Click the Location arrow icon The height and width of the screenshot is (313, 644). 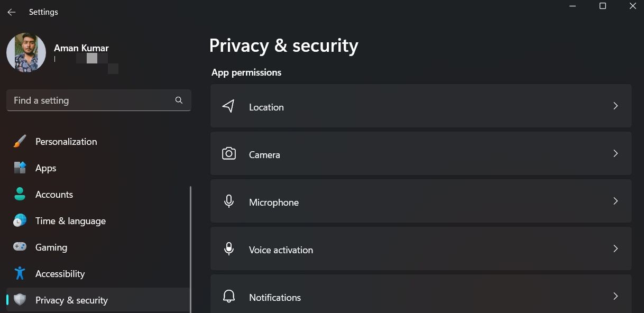click(228, 106)
